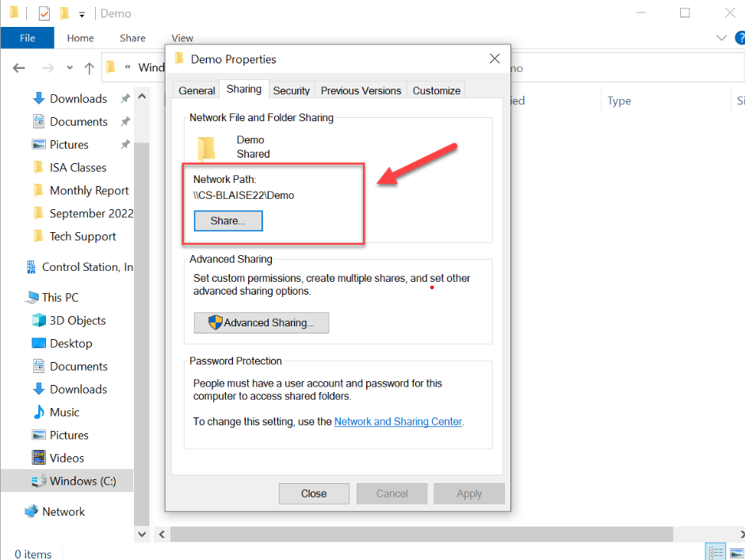Open Desktop under This PC
This screenshot has height=560, width=745.
(71, 343)
